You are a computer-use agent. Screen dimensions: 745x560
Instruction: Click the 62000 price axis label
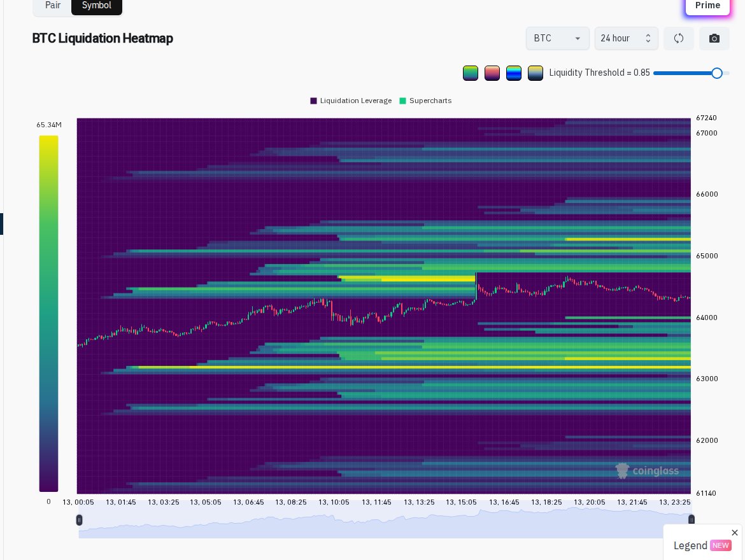tap(707, 441)
